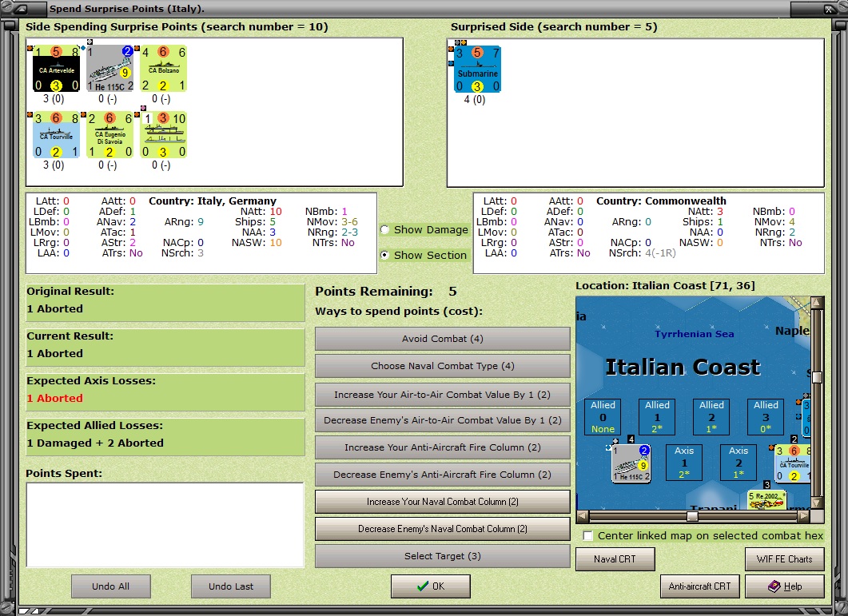848x616 pixels.
Task: Select the CA Eugenio Di Savoia counter
Action: 110,135
